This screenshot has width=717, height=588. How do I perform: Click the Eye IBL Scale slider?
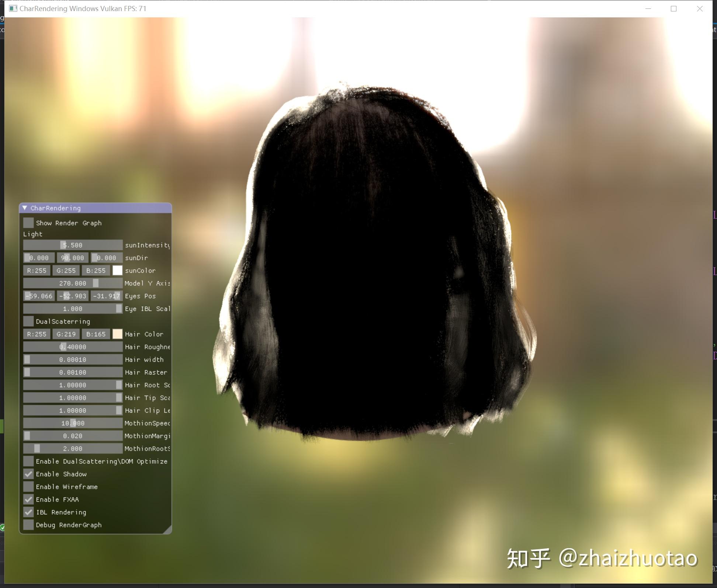[x=72, y=309]
